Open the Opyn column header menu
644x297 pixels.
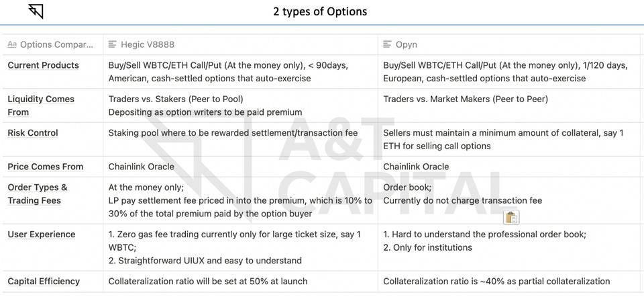pos(406,44)
